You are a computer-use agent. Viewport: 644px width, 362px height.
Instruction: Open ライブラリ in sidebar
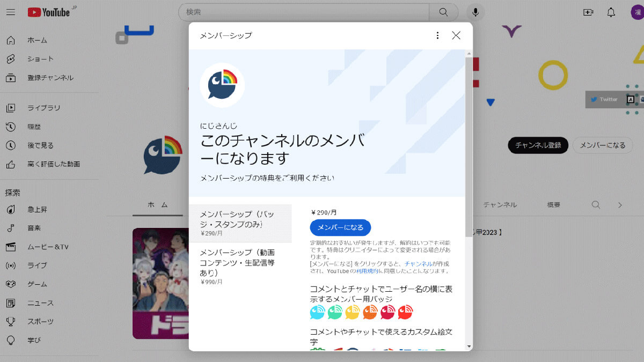click(43, 108)
